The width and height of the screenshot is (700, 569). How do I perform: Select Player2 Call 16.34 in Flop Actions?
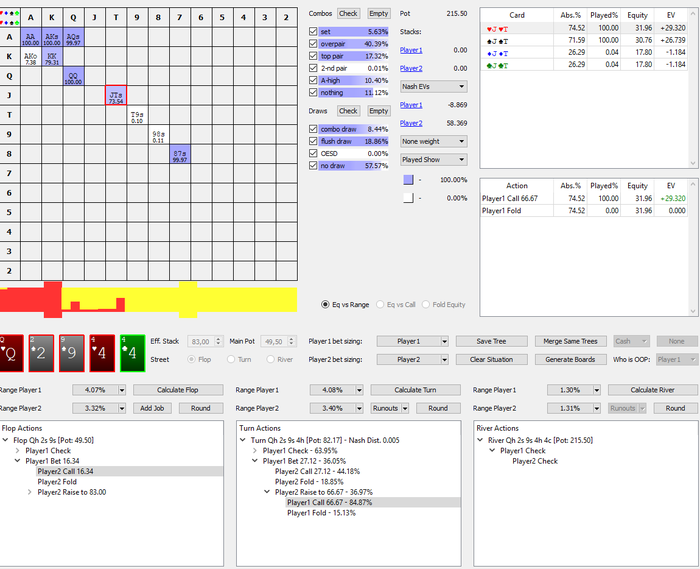tap(66, 471)
